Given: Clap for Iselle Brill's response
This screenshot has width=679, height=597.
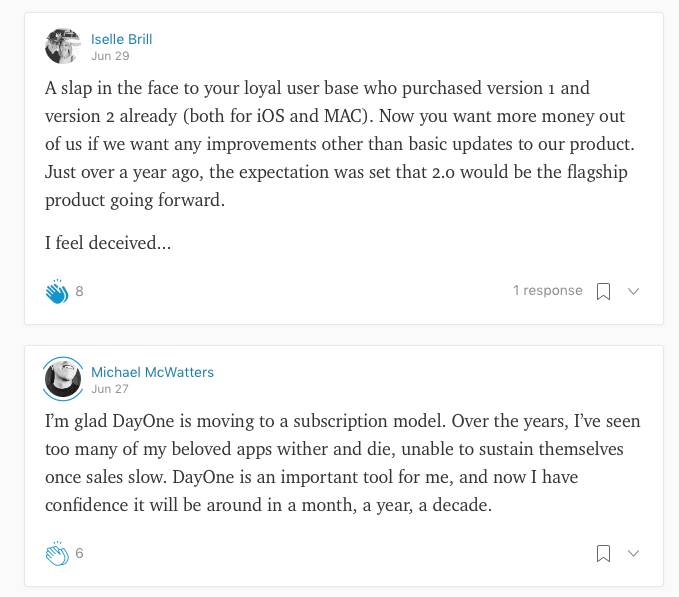Looking at the screenshot, I should [x=56, y=292].
